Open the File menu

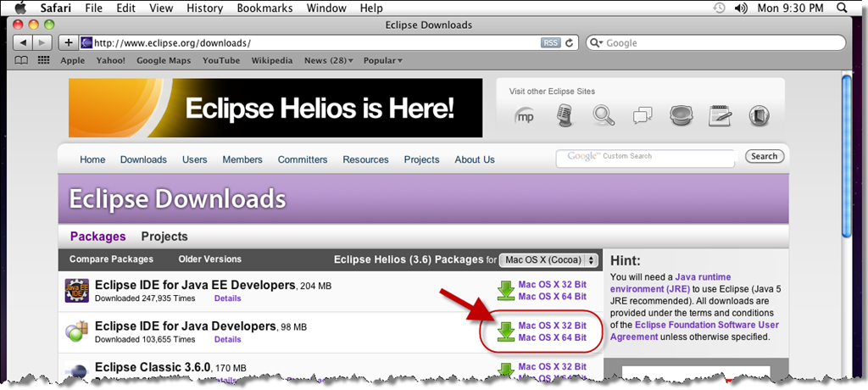tap(95, 8)
